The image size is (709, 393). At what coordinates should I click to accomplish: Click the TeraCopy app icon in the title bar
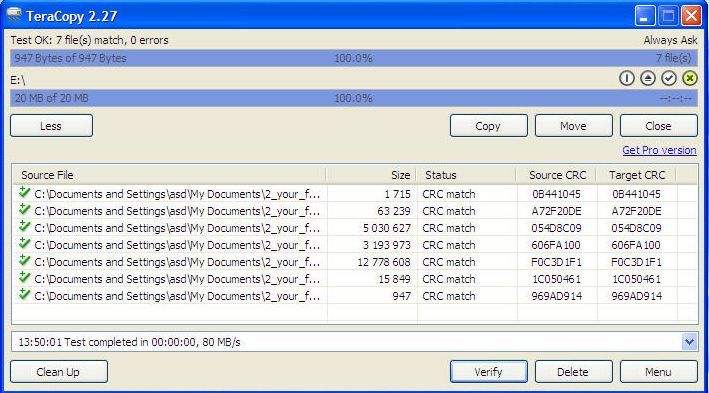(x=13, y=15)
